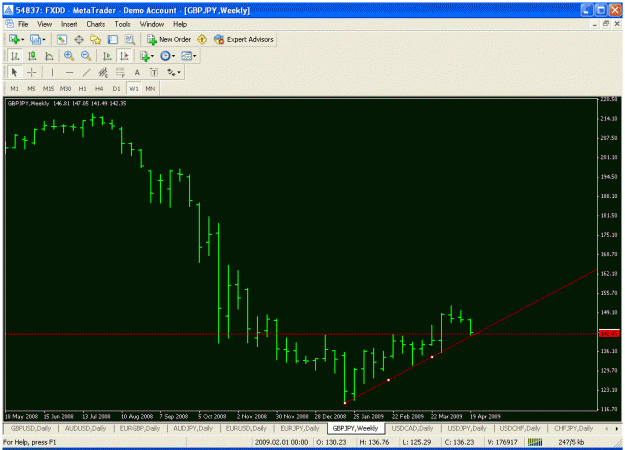Toggle chart shift from right border

(124, 56)
